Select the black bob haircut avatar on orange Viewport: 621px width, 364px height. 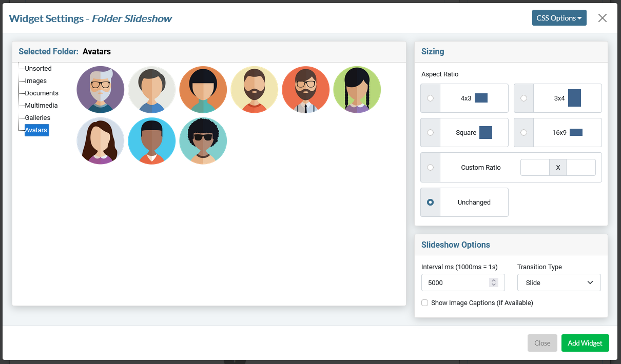click(x=203, y=90)
